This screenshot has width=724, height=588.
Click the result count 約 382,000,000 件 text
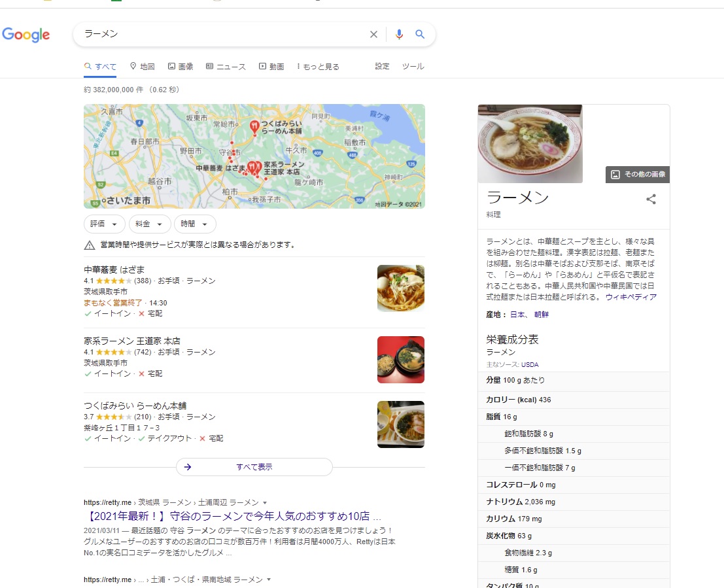(131, 90)
